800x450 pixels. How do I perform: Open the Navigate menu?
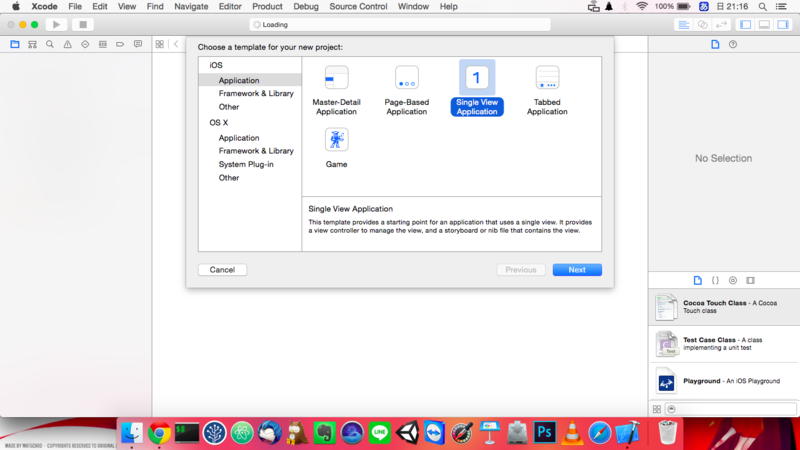tap(191, 7)
